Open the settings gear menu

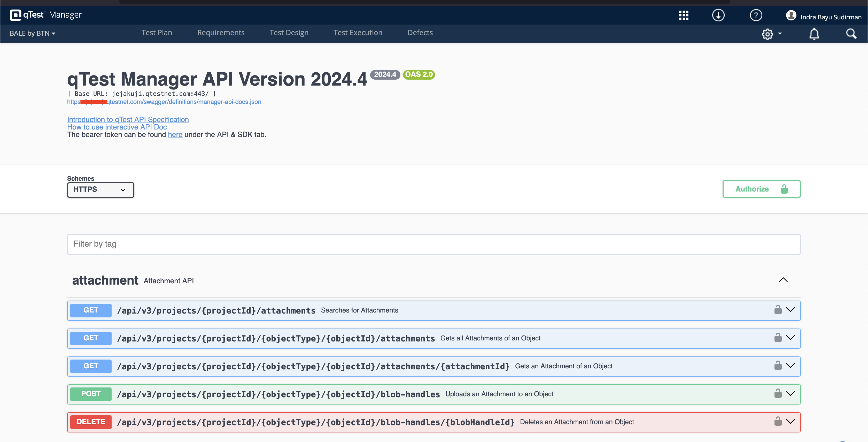point(768,34)
